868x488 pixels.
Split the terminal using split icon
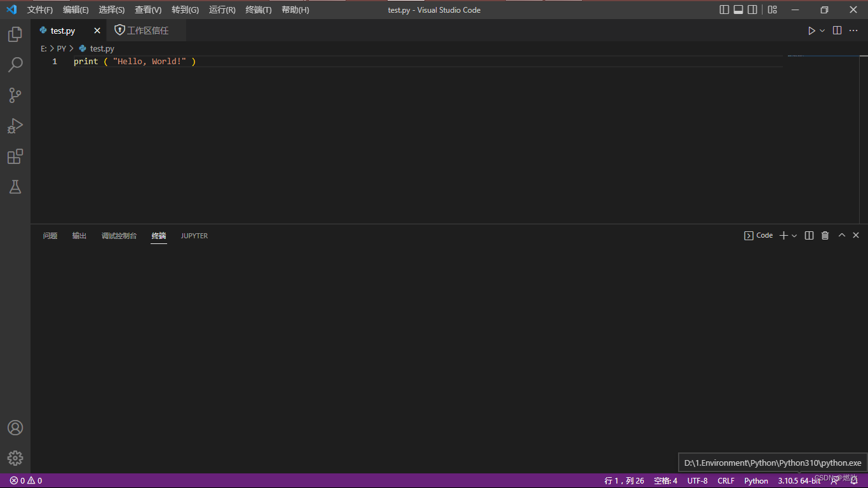[808, 235]
